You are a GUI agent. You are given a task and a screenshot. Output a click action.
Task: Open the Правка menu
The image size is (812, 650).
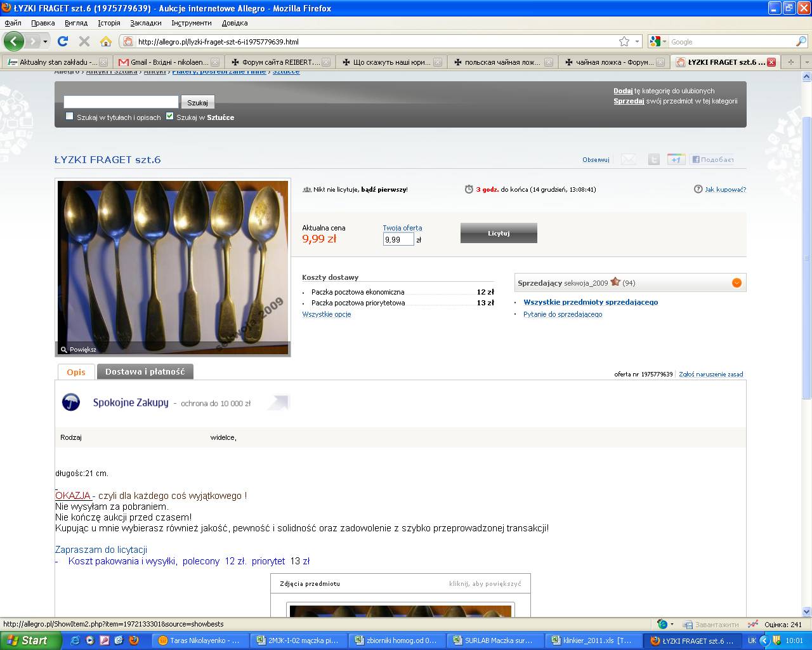[x=43, y=23]
